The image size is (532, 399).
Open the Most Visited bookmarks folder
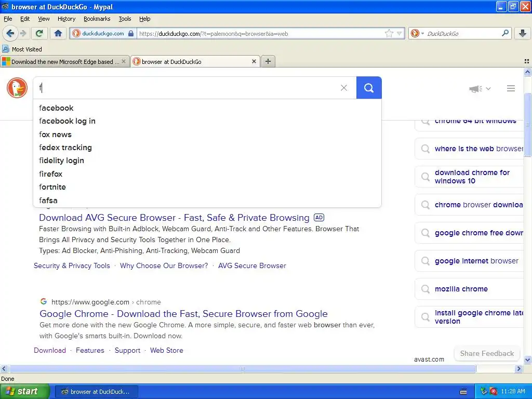[22, 49]
